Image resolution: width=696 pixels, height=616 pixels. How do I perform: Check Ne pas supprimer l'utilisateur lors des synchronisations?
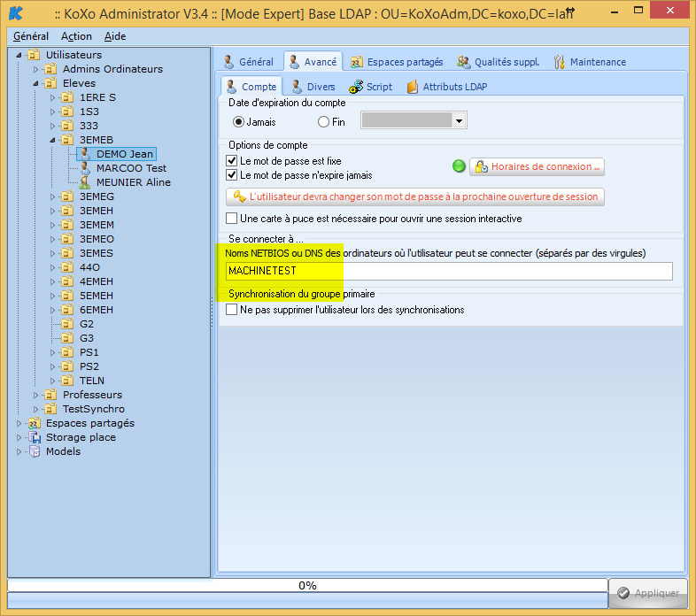(x=232, y=310)
